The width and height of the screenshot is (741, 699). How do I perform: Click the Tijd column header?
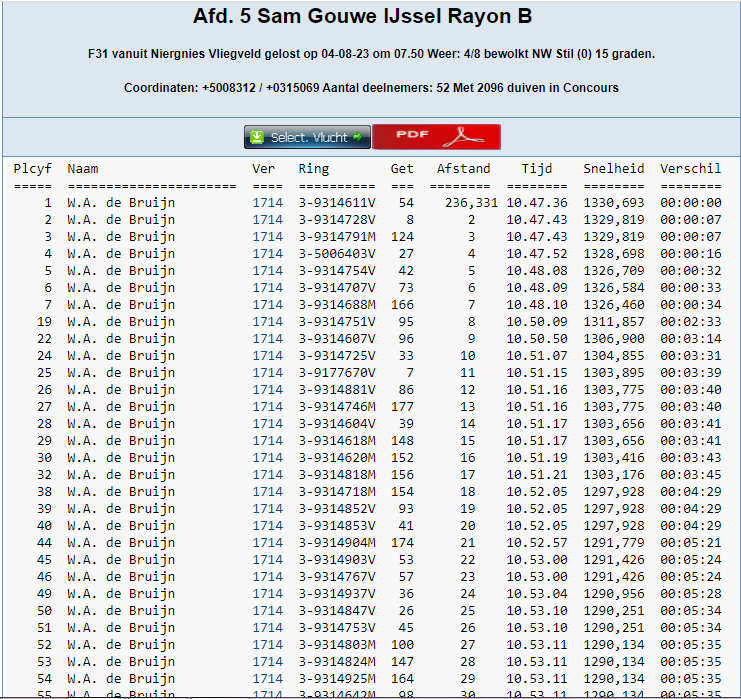point(537,169)
